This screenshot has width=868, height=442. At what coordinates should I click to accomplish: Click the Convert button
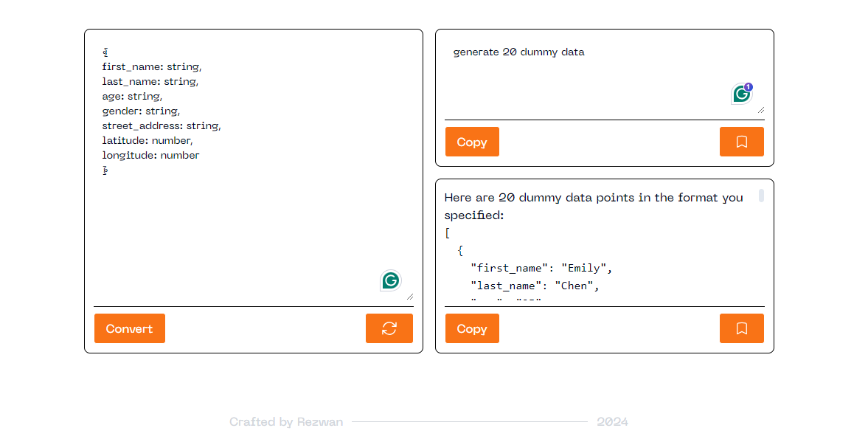pyautogui.click(x=130, y=328)
